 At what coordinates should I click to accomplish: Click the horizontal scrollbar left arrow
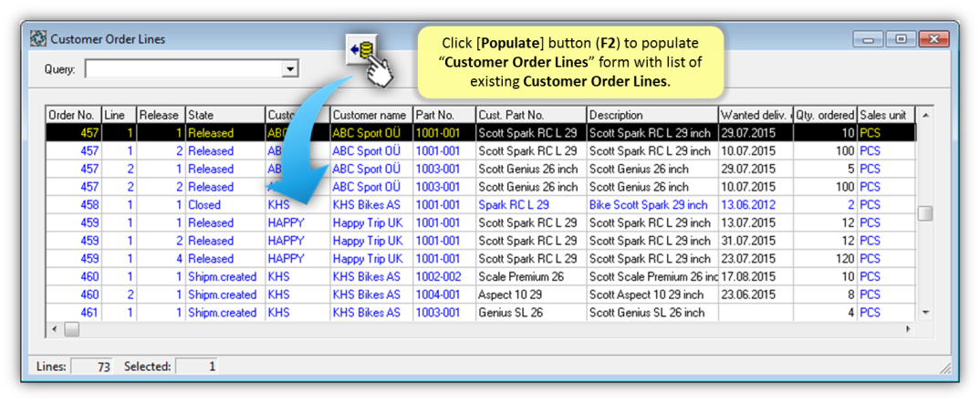pos(55,328)
